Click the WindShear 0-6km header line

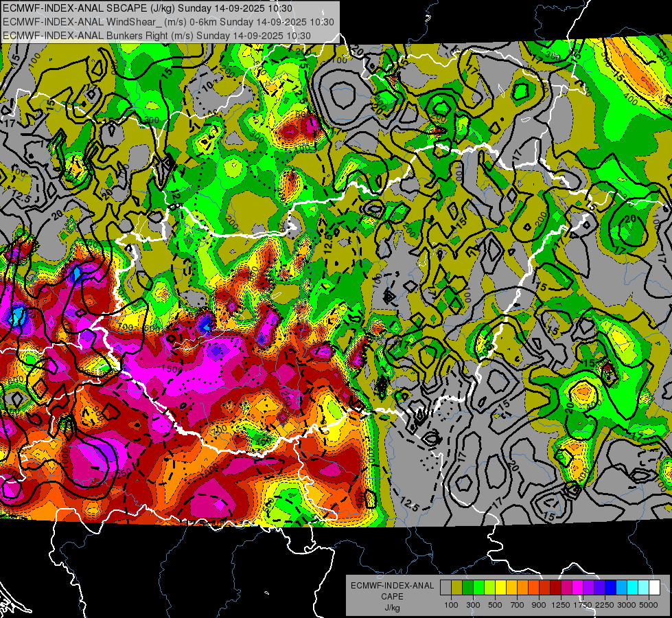point(168,22)
